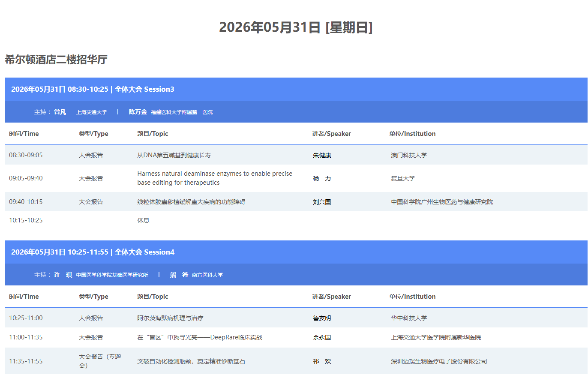Click the Session4 header bar 10:25-11:55
The width and height of the screenshot is (588, 378).
click(296, 252)
